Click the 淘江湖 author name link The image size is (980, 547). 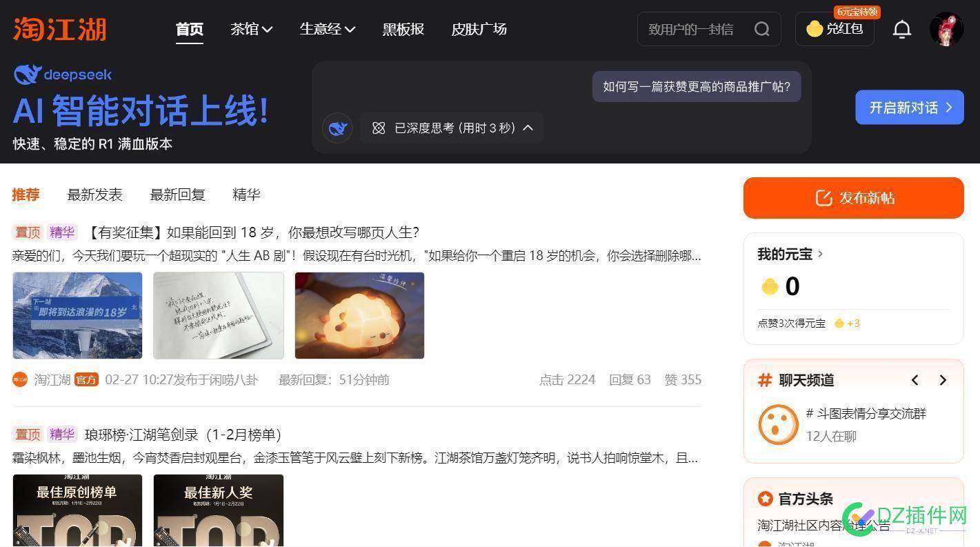coord(52,379)
